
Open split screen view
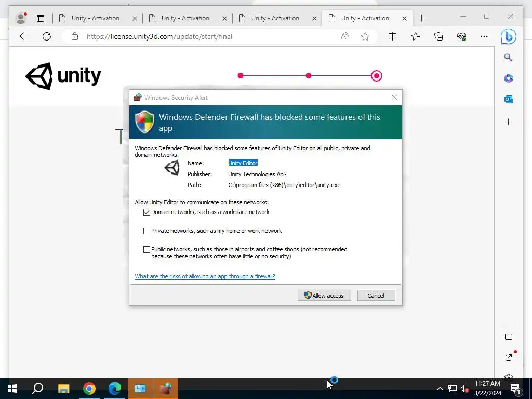[393, 36]
